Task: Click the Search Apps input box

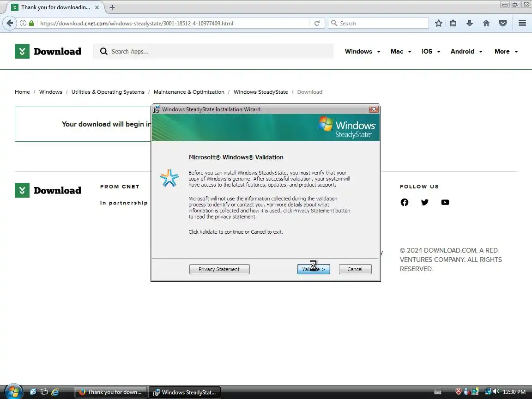Action: [213, 51]
